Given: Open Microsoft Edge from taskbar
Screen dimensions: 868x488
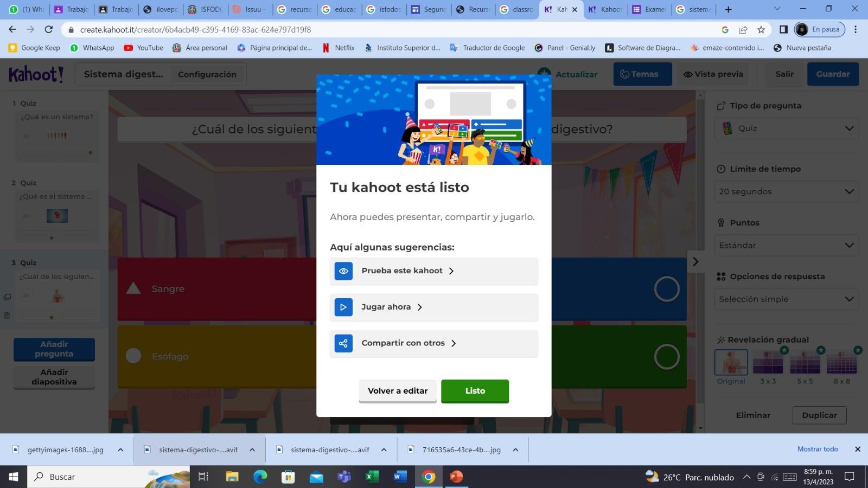Looking at the screenshot, I should click(x=260, y=477).
